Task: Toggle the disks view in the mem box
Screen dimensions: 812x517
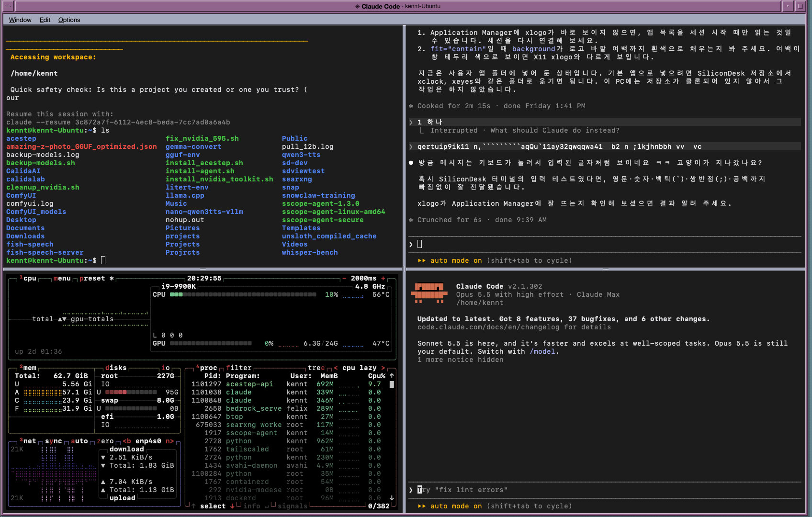Action: pyautogui.click(x=116, y=368)
